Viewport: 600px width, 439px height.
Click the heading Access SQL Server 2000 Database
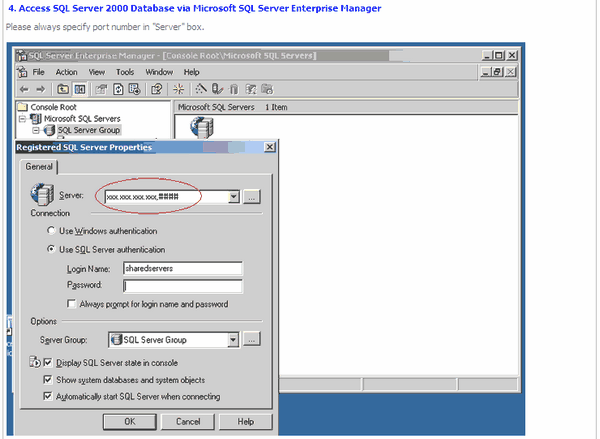pyautogui.click(x=194, y=8)
